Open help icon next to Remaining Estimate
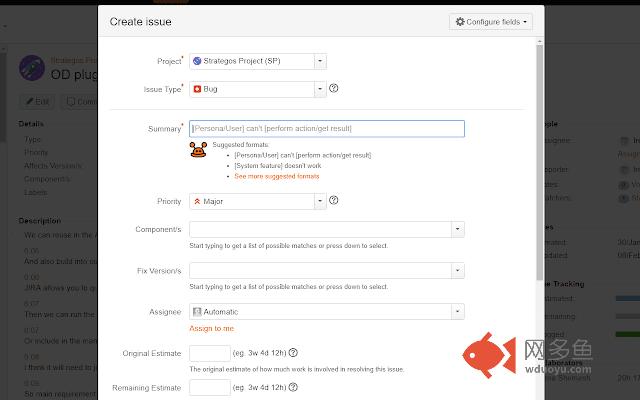 coord(293,387)
